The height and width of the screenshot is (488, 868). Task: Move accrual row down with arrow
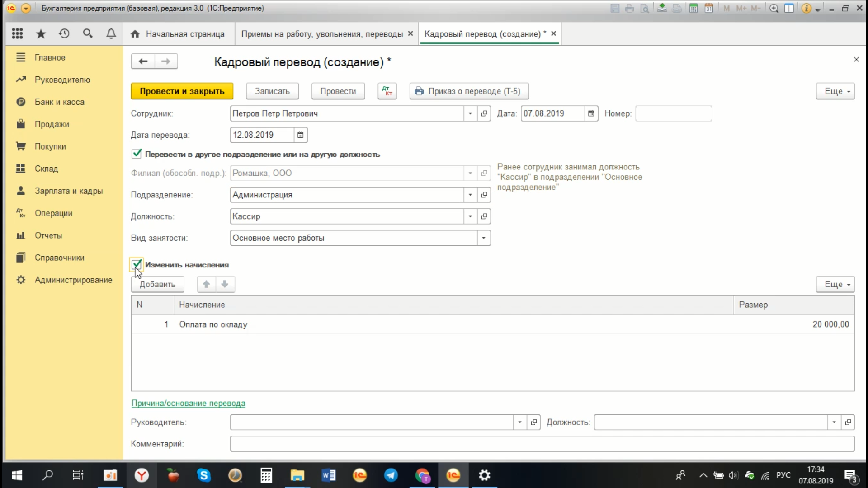(x=225, y=284)
